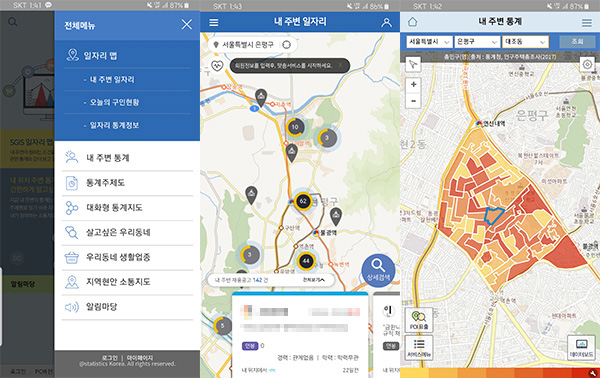600x378 pixels.
Task: Click the 내 주변 통계 person icon
Action: pyautogui.click(x=72, y=157)
